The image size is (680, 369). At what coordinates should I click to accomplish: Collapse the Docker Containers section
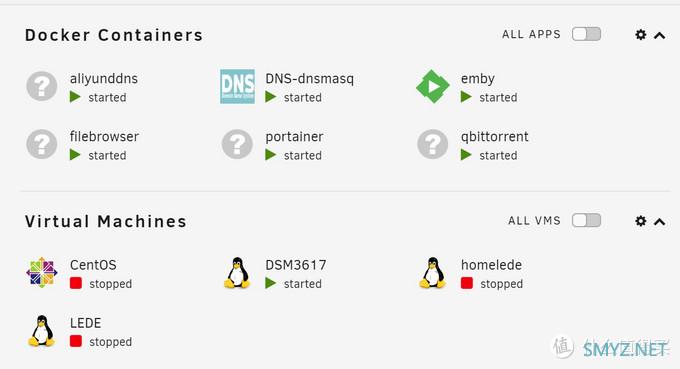[660, 36]
